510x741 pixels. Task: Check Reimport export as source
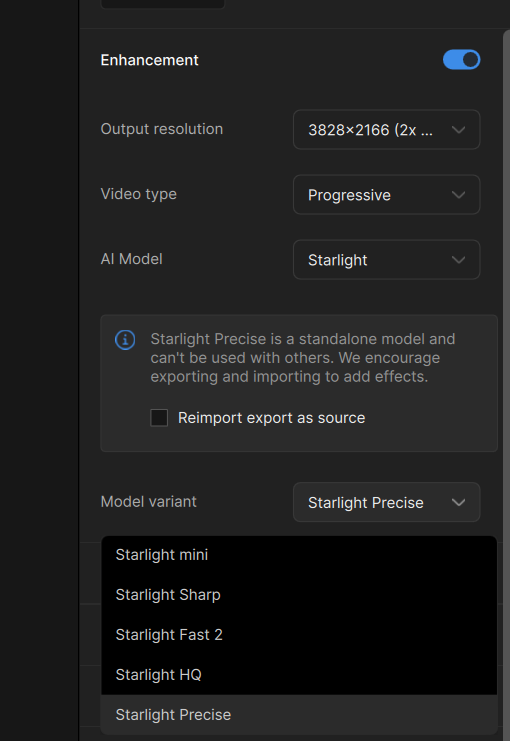[159, 418]
